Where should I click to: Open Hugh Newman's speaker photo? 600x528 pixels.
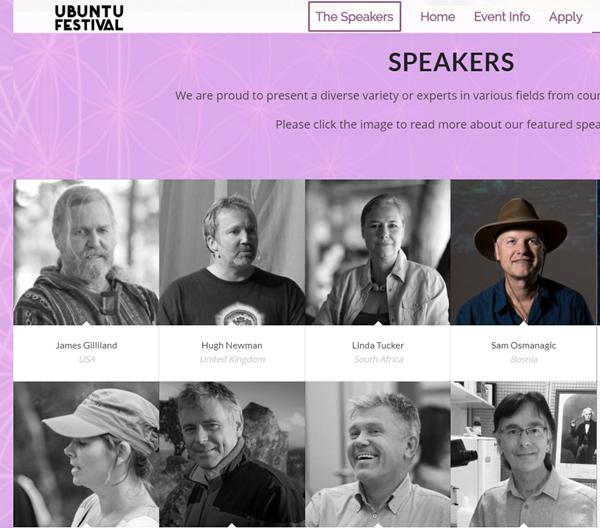coord(232,252)
